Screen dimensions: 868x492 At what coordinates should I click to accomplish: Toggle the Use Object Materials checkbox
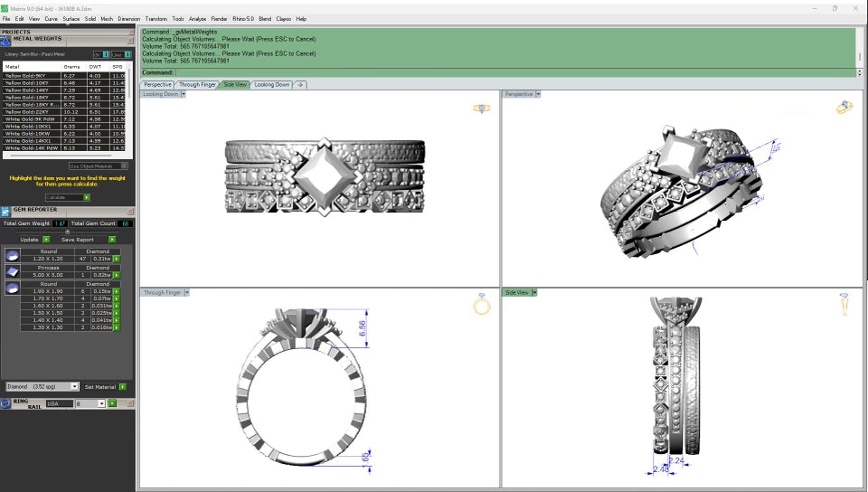[125, 166]
